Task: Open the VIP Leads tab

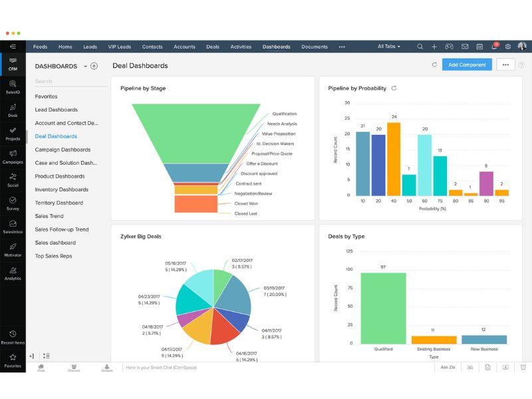Action: 120,47
